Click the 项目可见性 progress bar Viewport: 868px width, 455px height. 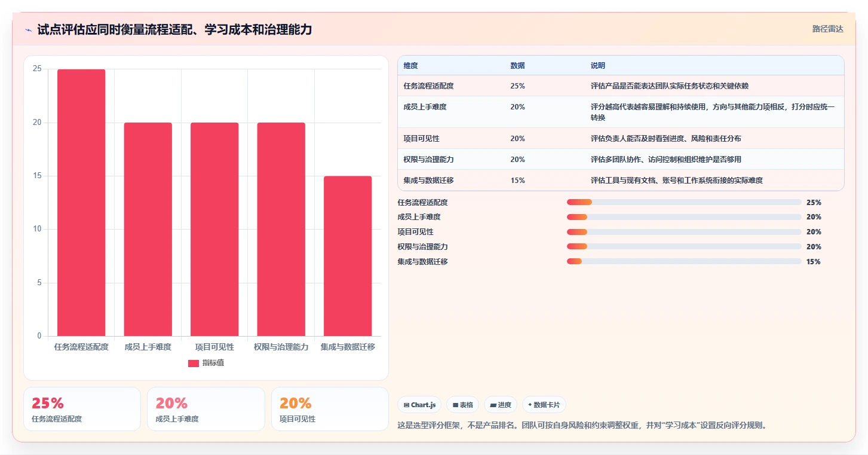tap(684, 232)
